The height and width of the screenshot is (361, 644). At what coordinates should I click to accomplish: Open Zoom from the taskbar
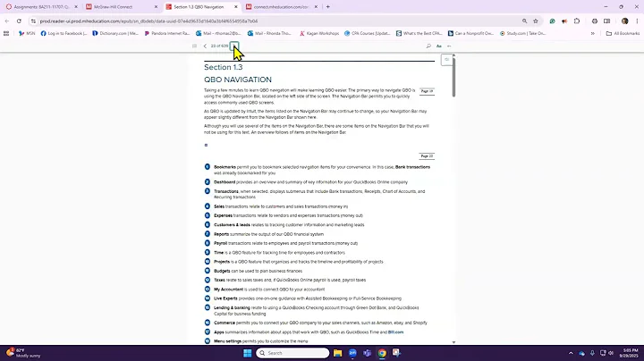coord(352,353)
